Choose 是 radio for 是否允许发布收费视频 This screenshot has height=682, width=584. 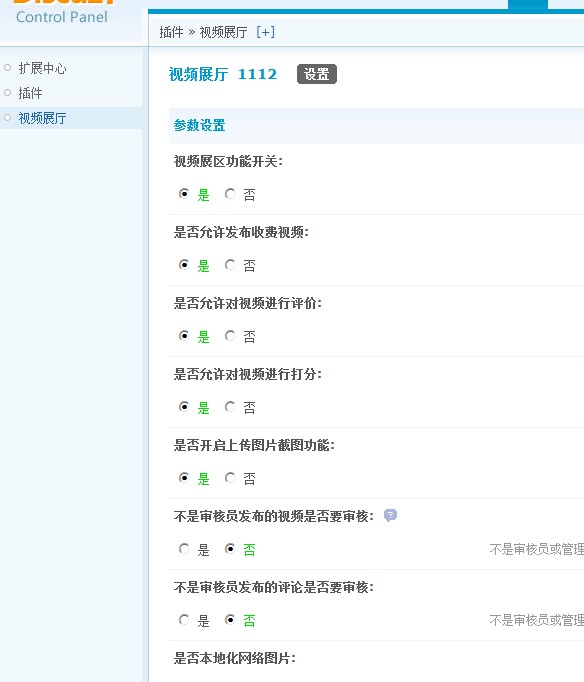(x=184, y=264)
